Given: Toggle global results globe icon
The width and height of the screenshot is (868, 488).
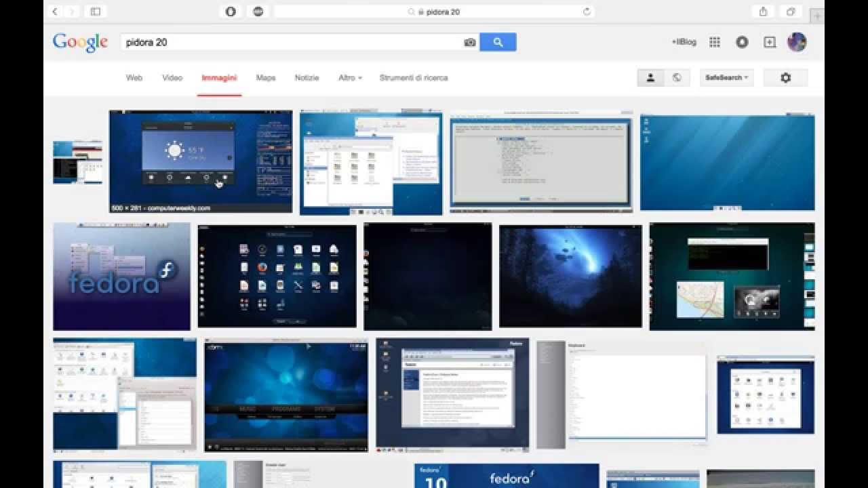Looking at the screenshot, I should (677, 78).
